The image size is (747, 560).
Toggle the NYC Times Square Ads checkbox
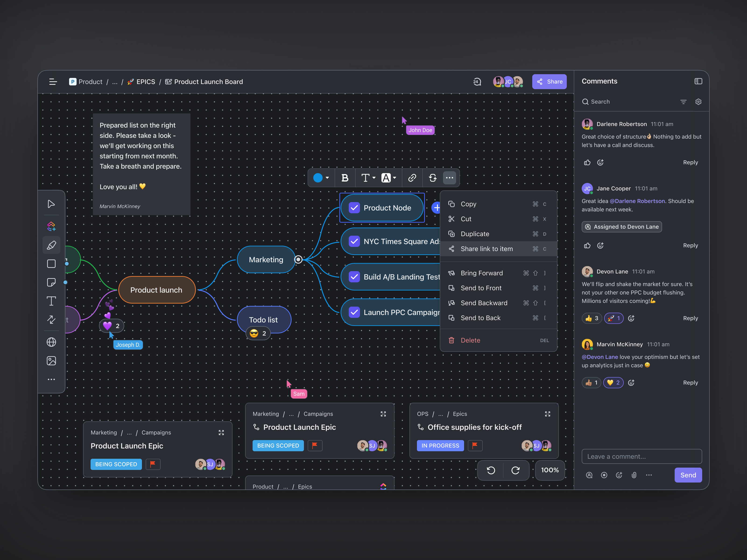tap(354, 241)
